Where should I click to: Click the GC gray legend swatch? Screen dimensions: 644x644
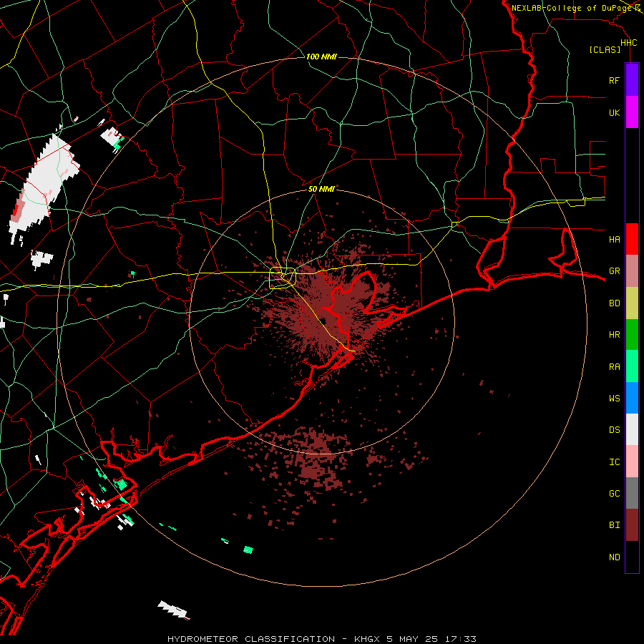(632, 493)
